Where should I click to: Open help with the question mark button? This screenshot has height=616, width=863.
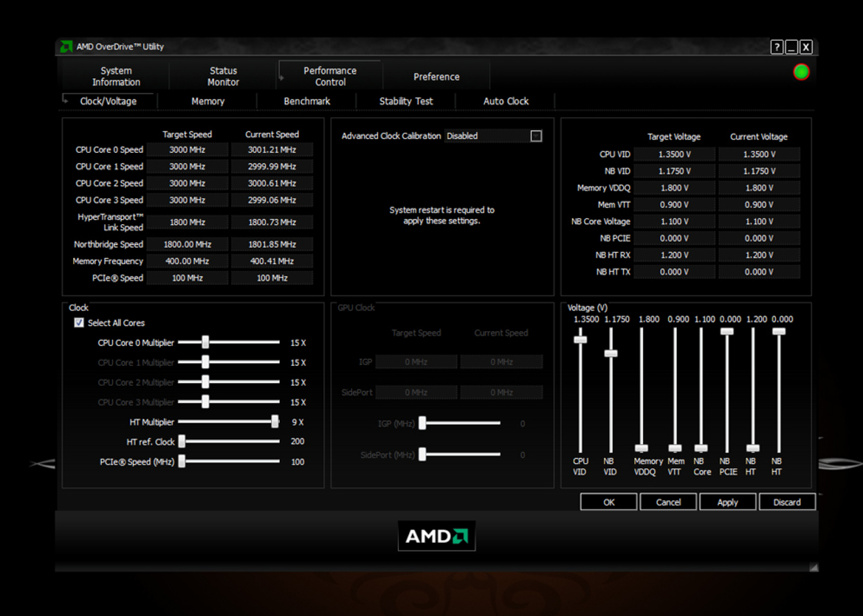tap(777, 47)
